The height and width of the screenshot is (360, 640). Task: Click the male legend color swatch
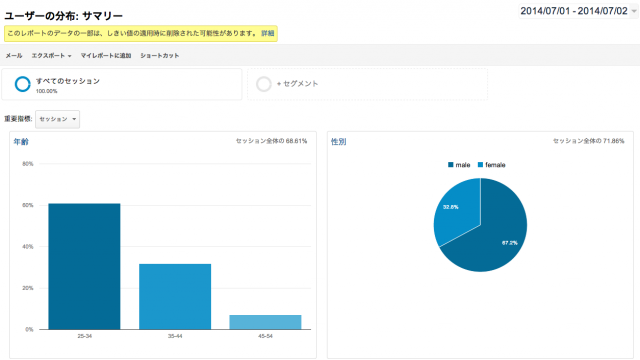coord(451,165)
